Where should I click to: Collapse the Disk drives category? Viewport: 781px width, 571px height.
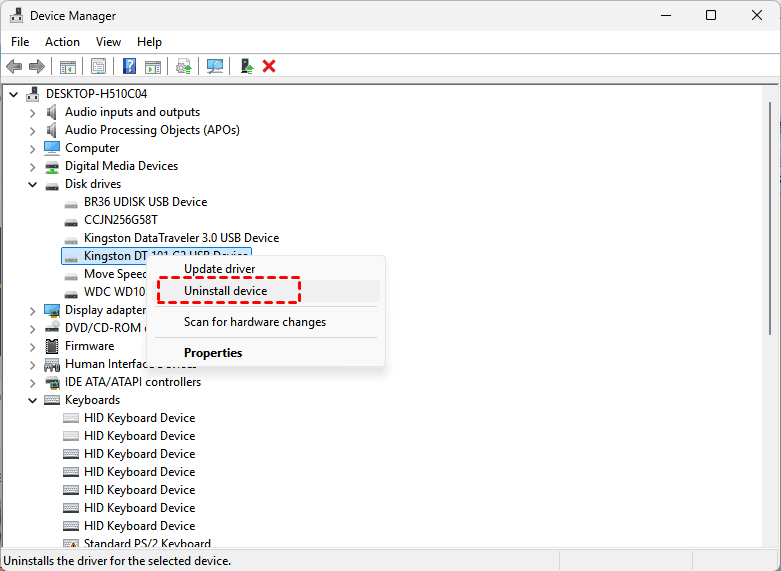point(33,184)
